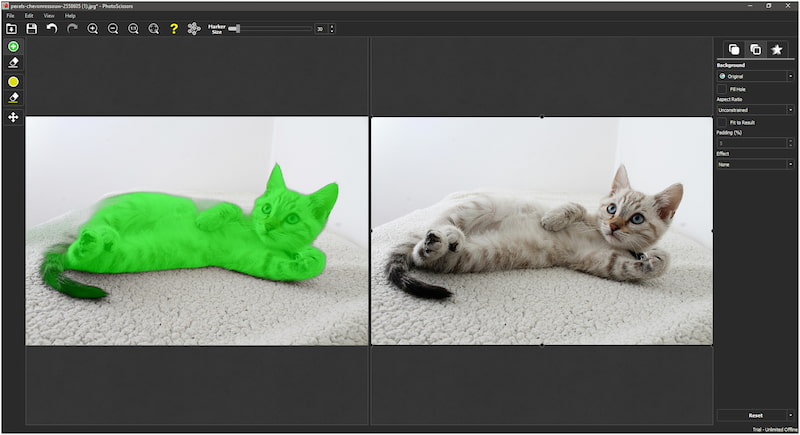Open the File menu
The height and width of the screenshot is (435, 800).
10,16
